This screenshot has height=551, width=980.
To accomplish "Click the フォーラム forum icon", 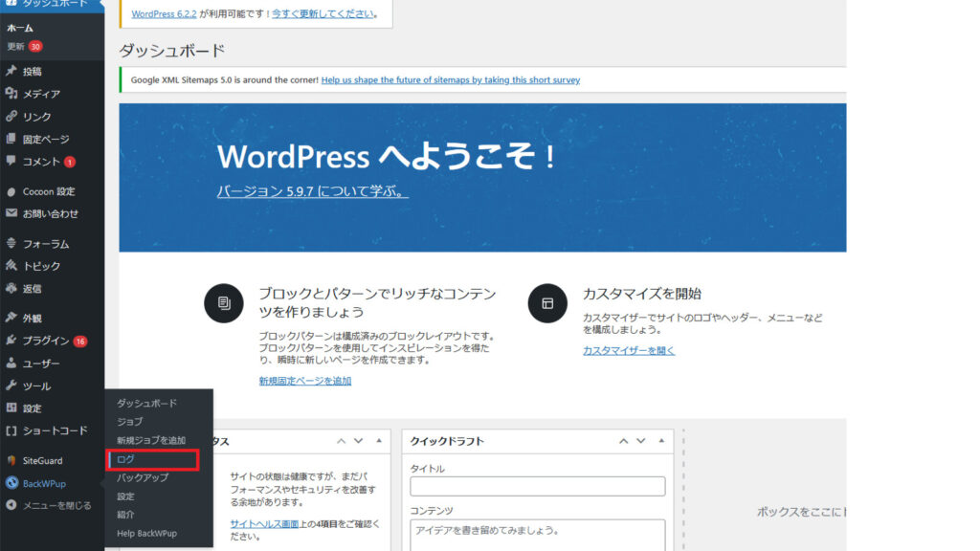I will pos(11,243).
